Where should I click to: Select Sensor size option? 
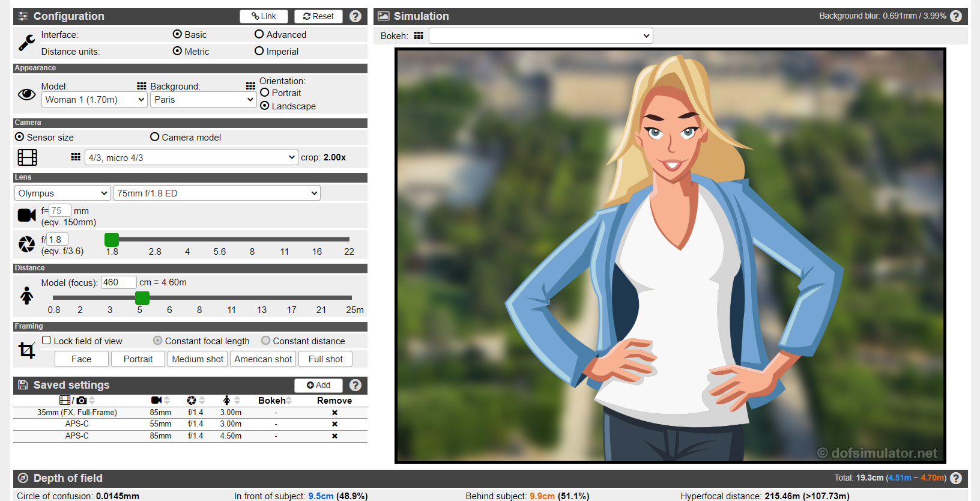pos(20,137)
